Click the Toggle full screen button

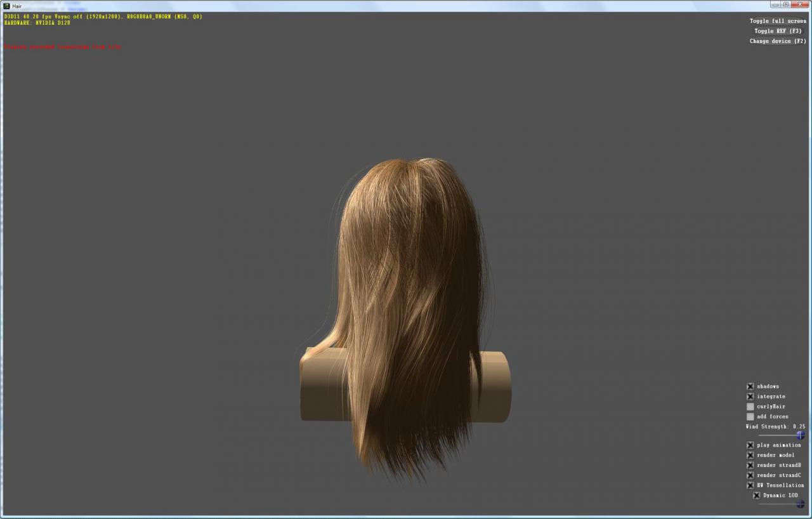[778, 21]
